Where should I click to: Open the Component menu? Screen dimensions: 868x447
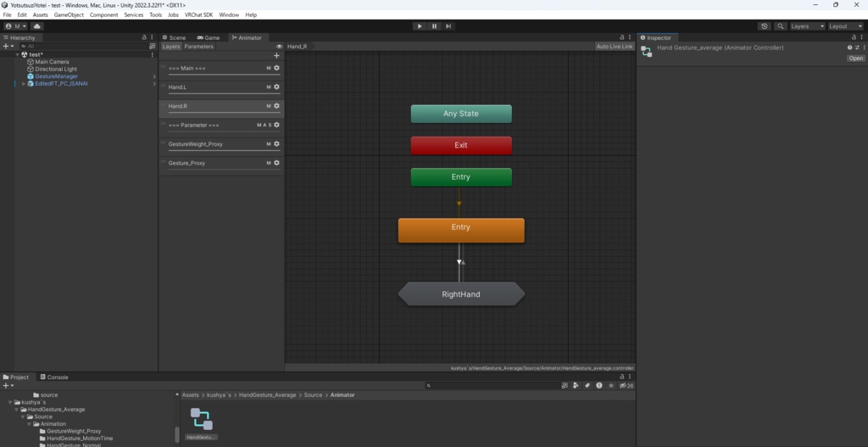103,15
